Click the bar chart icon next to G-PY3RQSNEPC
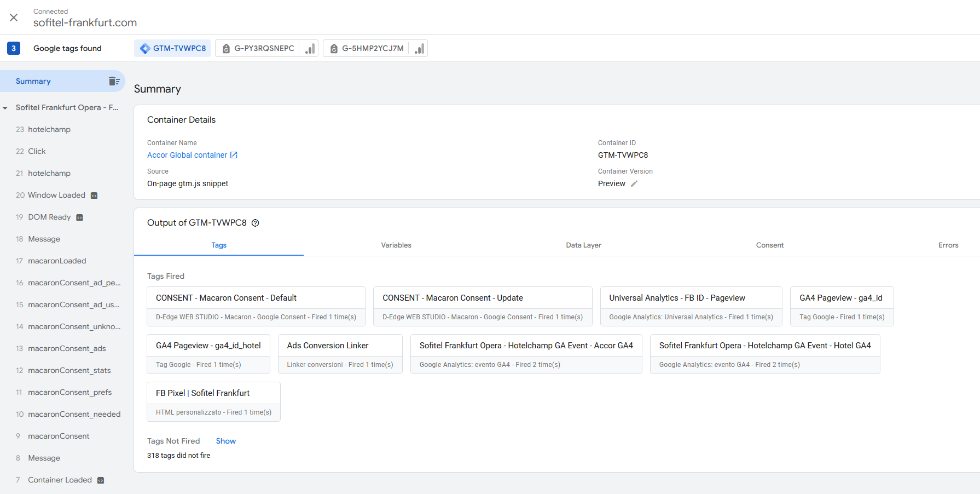This screenshot has width=980, height=494. pyautogui.click(x=310, y=48)
